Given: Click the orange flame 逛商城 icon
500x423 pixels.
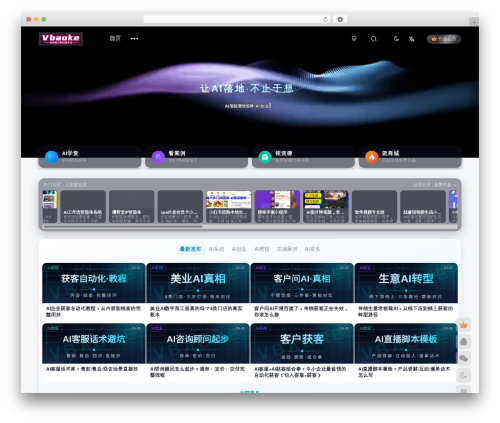Looking at the screenshot, I should coord(372,157).
